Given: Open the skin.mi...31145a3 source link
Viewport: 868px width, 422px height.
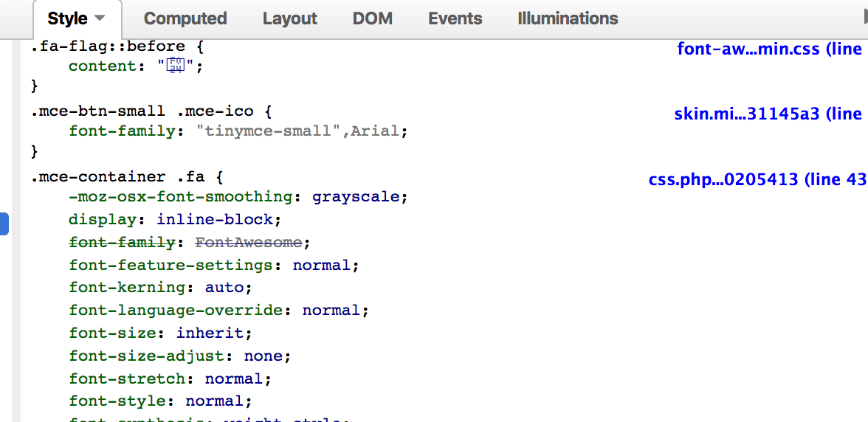Looking at the screenshot, I should [768, 114].
